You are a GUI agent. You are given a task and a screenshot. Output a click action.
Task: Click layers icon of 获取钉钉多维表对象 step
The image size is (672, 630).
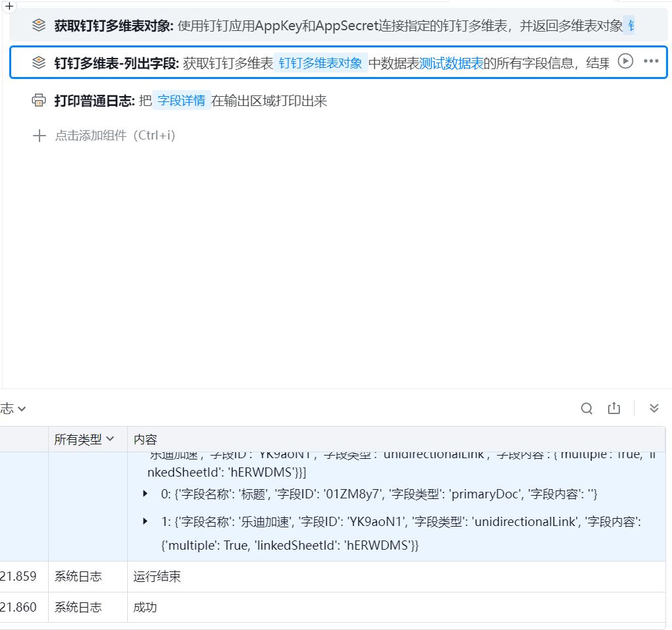coord(39,26)
